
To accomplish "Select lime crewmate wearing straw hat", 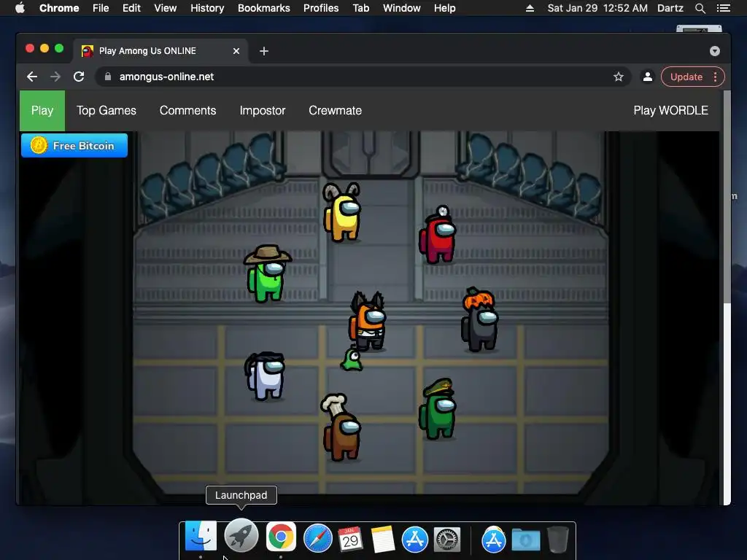I will coord(267,274).
